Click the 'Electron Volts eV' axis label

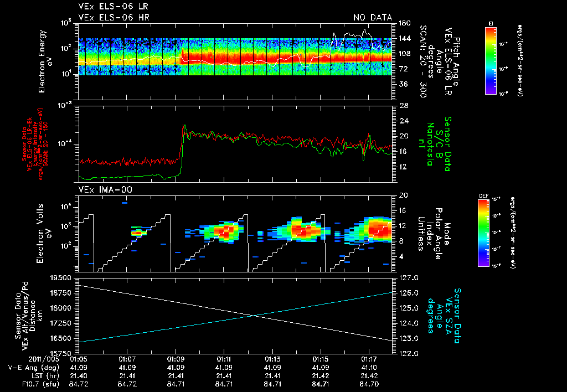click(43, 233)
